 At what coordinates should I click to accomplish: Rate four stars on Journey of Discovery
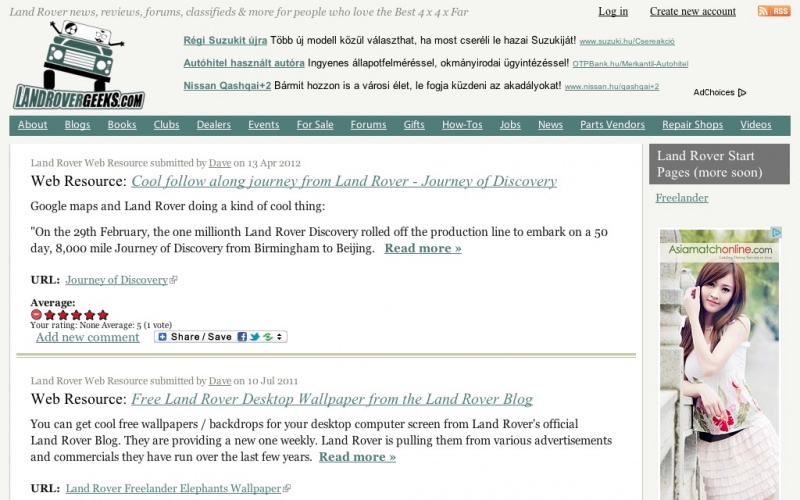tap(89, 315)
